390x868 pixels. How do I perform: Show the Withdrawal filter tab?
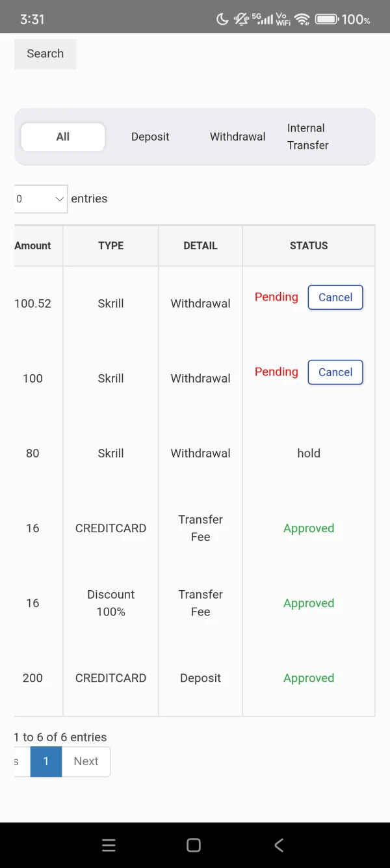pos(237,137)
